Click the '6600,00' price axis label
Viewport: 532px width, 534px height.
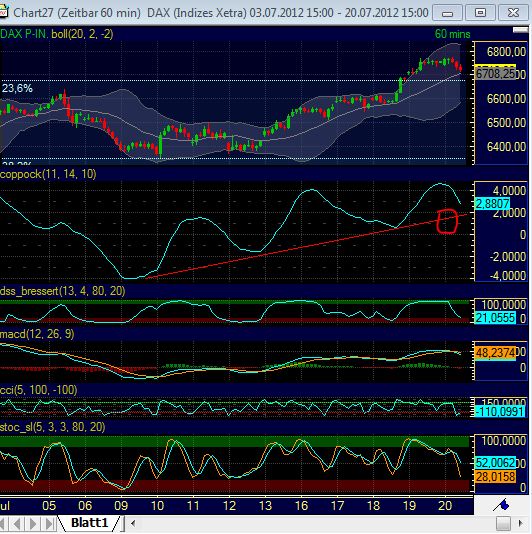click(506, 99)
